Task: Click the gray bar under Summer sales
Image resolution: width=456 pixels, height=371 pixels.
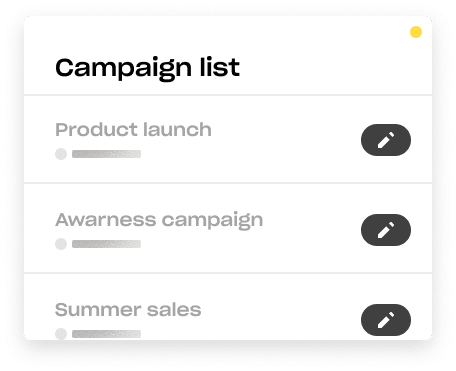Action: 106,334
